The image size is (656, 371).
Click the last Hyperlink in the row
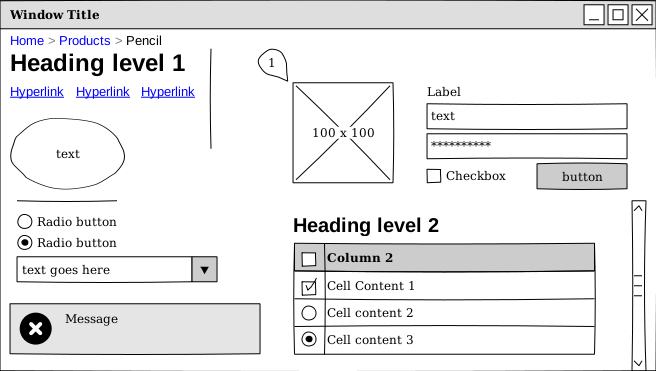click(x=168, y=92)
